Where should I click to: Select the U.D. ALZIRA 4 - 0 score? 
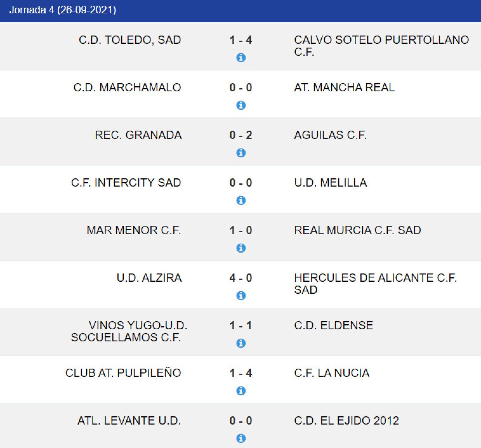[241, 278]
